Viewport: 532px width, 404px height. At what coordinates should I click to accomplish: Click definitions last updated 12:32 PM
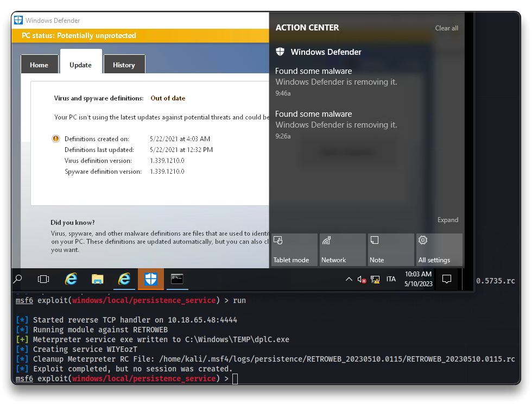pyautogui.click(x=181, y=150)
